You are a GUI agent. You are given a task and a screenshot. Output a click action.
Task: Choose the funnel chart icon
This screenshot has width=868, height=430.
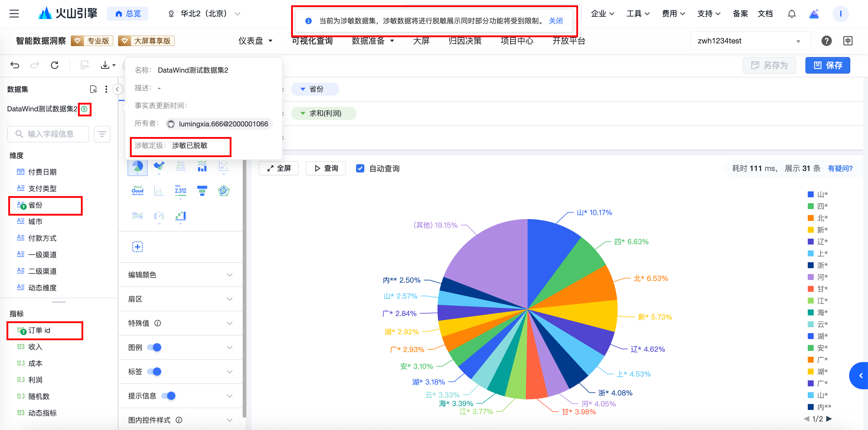202,191
